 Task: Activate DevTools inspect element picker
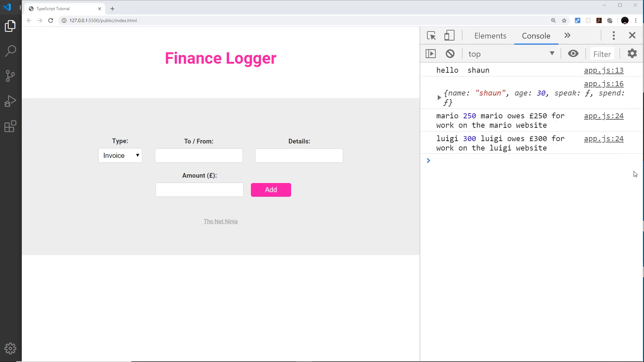coord(431,36)
